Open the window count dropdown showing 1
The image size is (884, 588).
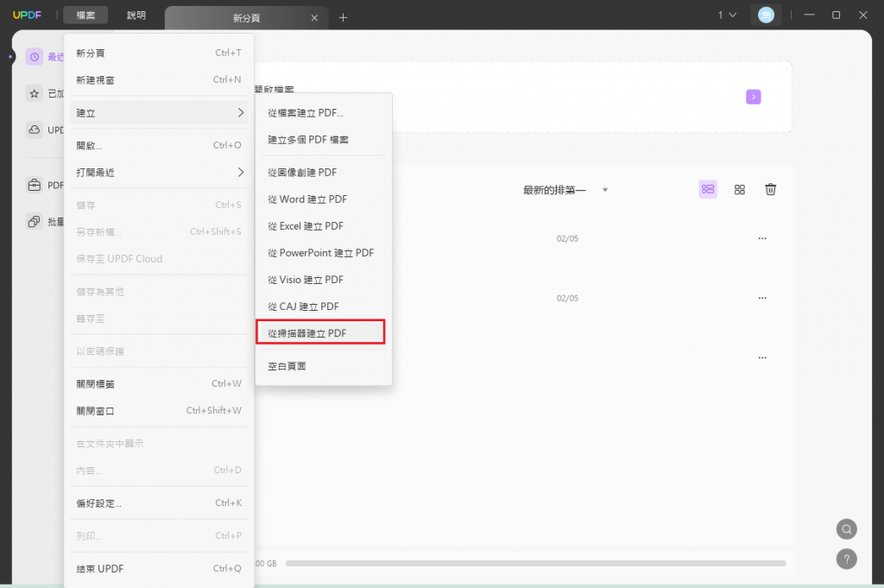(x=727, y=16)
